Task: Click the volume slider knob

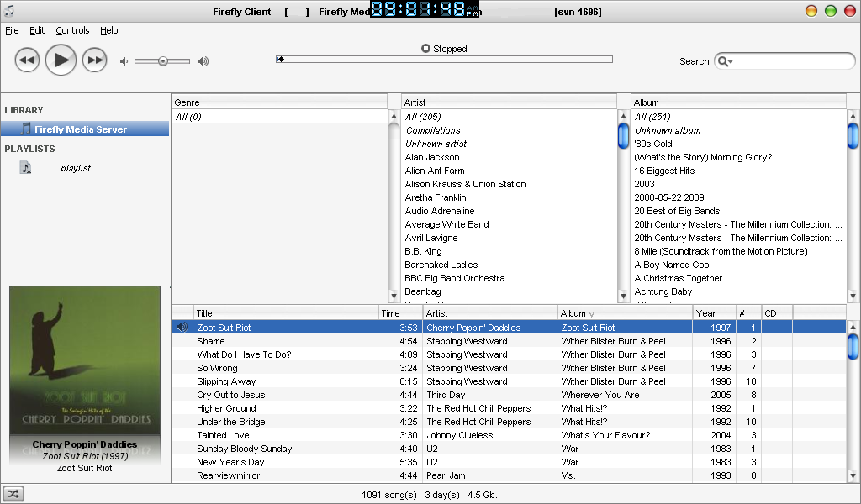Action: click(x=163, y=61)
